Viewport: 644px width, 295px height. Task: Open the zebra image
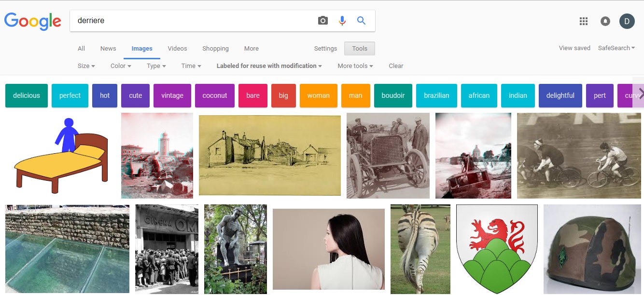(420, 249)
